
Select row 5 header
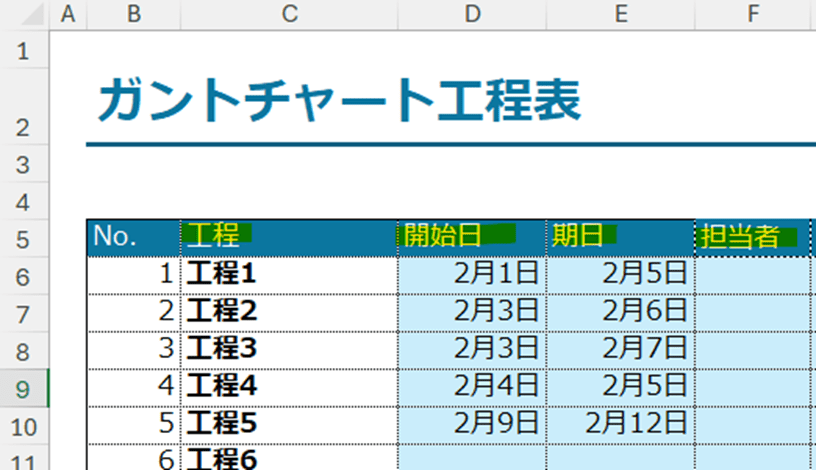click(x=23, y=238)
